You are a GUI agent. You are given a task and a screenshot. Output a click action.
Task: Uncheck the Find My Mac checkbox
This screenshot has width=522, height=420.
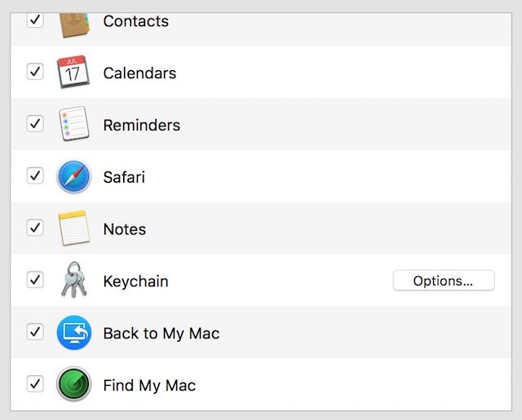pyautogui.click(x=35, y=383)
